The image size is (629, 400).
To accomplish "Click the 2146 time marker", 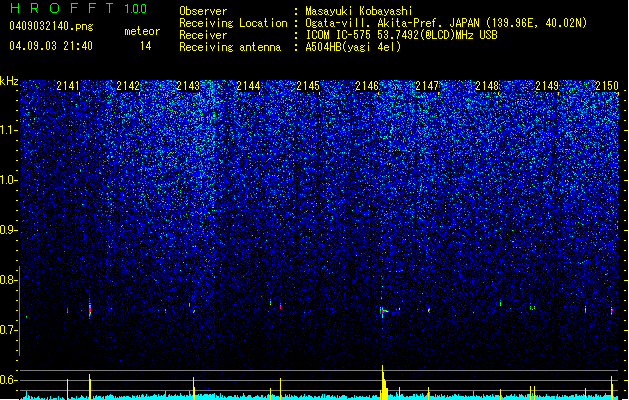I will (367, 86).
